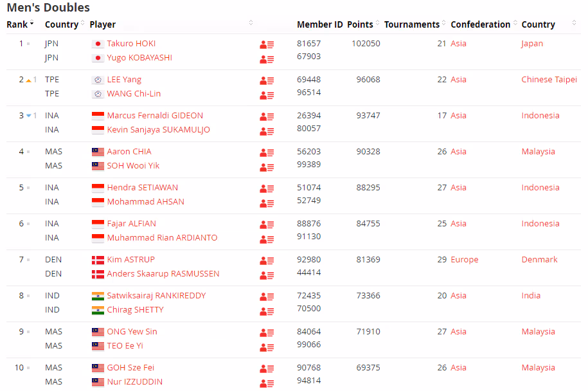Open Marcus Fernaldi GIDEON player link

[x=155, y=116]
